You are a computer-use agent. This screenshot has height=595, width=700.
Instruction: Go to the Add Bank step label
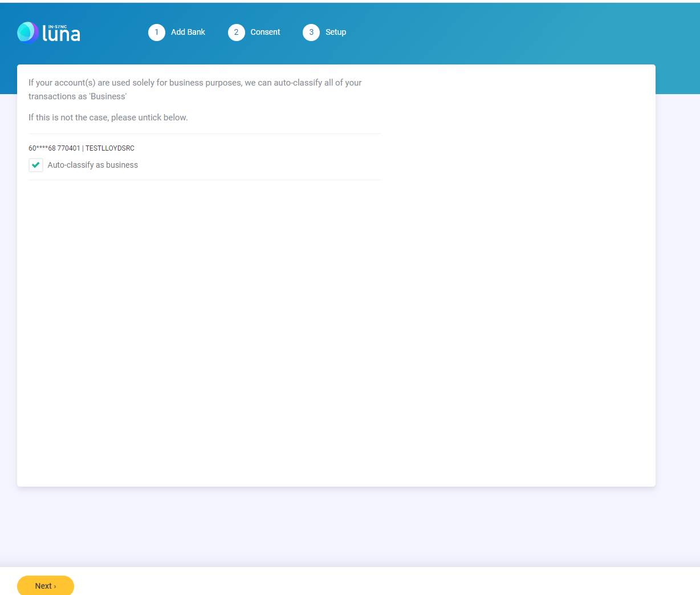click(x=188, y=33)
